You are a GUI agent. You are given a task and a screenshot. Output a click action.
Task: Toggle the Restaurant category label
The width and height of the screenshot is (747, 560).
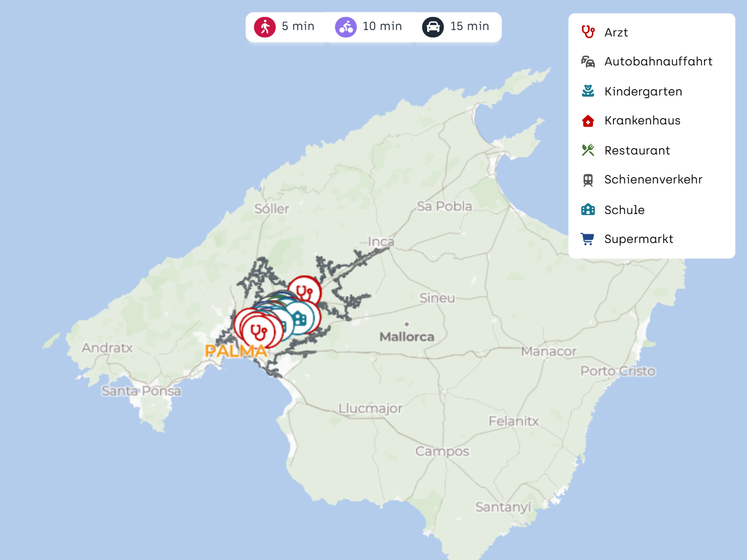pos(637,150)
